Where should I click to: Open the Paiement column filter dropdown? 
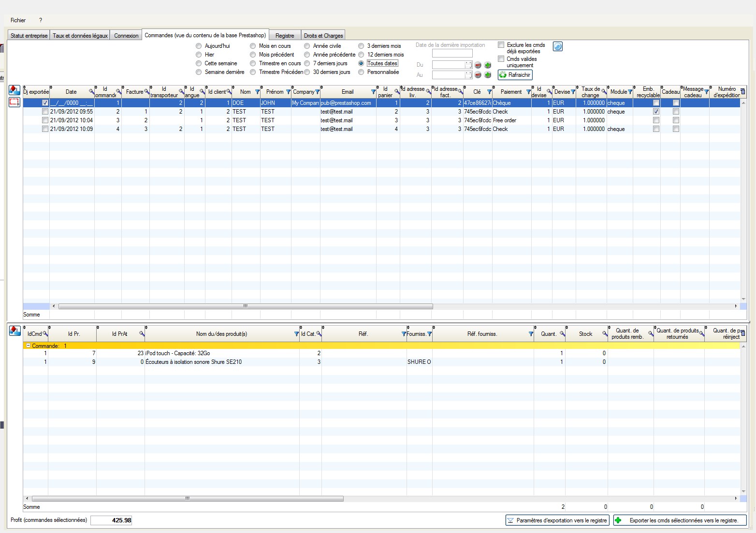pyautogui.click(x=528, y=92)
